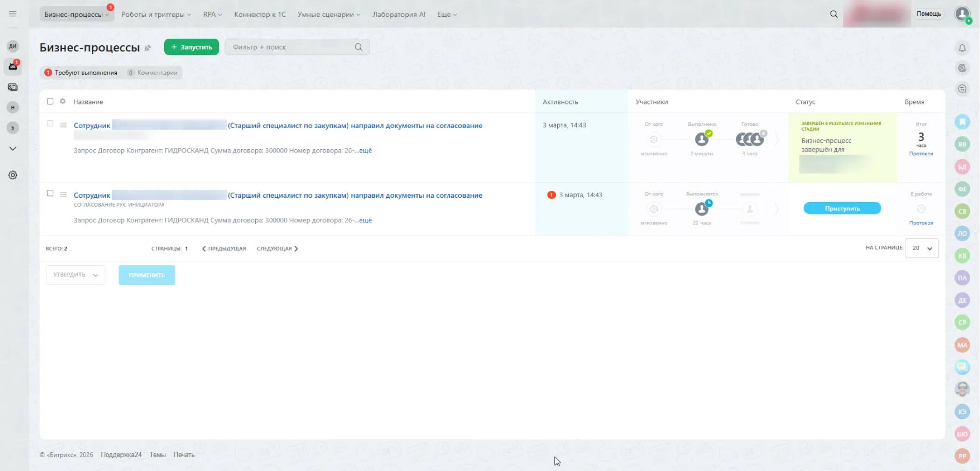Open table column settings gear icon
Screen dimensions: 980x471
coord(63,101)
